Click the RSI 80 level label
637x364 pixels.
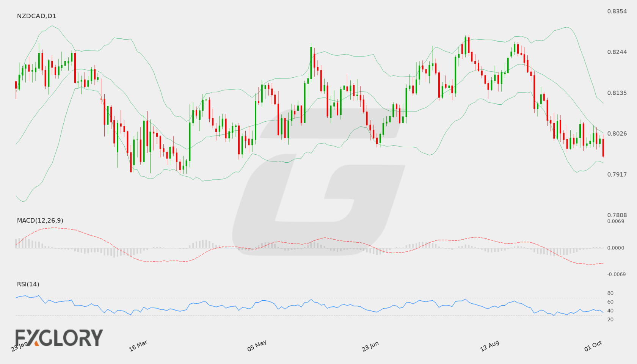(x=610, y=293)
